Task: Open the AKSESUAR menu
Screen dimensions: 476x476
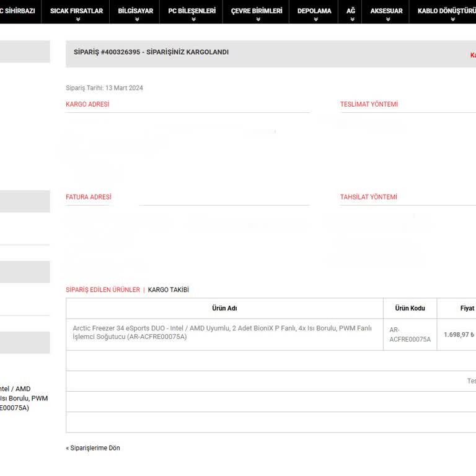Action: click(386, 11)
